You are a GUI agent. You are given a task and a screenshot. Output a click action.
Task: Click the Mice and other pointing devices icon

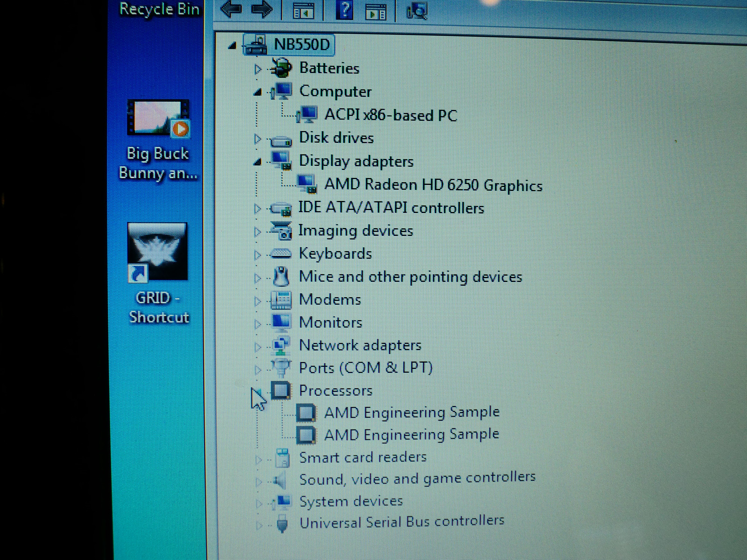pos(281,276)
